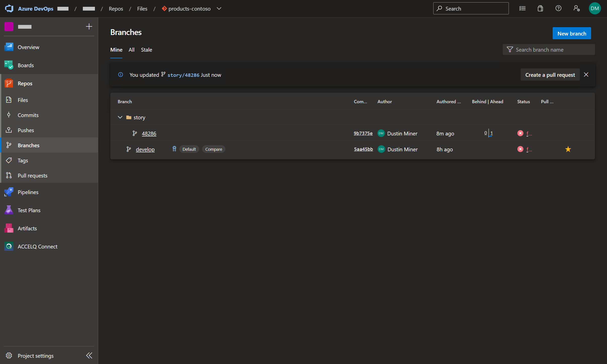Image resolution: width=607 pixels, height=364 pixels.
Task: Click Create a pull request
Action: tap(550, 75)
